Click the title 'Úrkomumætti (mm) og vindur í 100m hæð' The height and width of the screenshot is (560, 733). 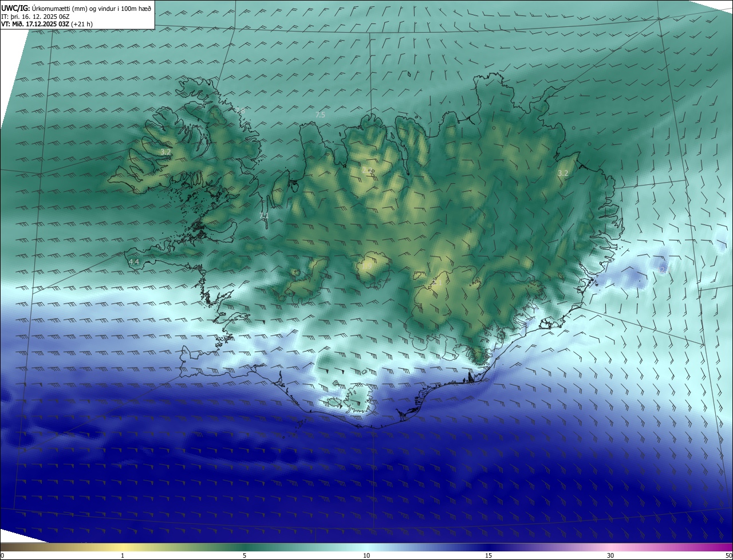click(x=92, y=8)
